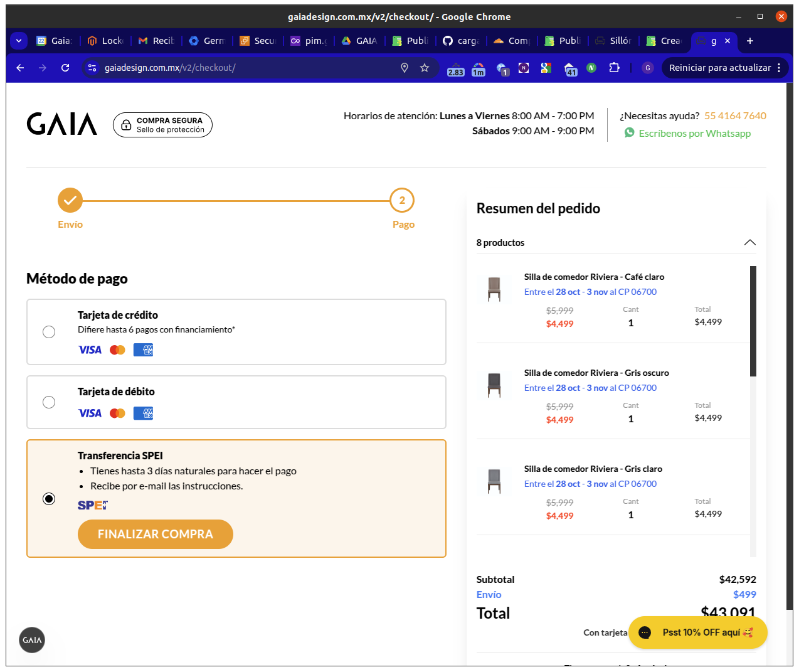Open the round GAIA chat badge

tap(32, 640)
